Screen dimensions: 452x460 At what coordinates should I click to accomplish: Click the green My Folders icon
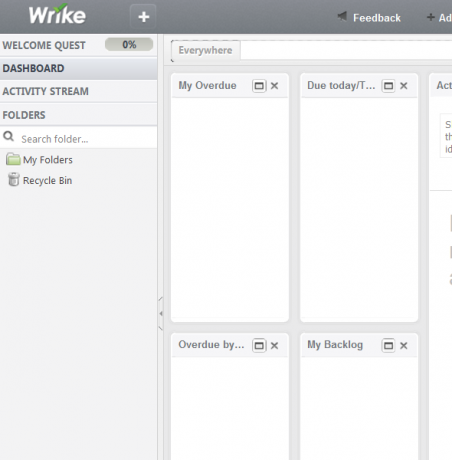pos(13,159)
